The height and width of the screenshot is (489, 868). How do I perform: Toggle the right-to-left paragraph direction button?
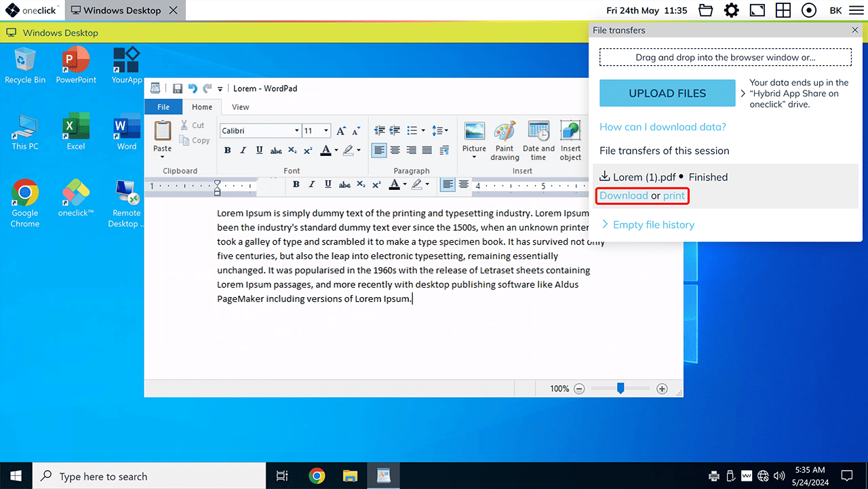click(444, 150)
